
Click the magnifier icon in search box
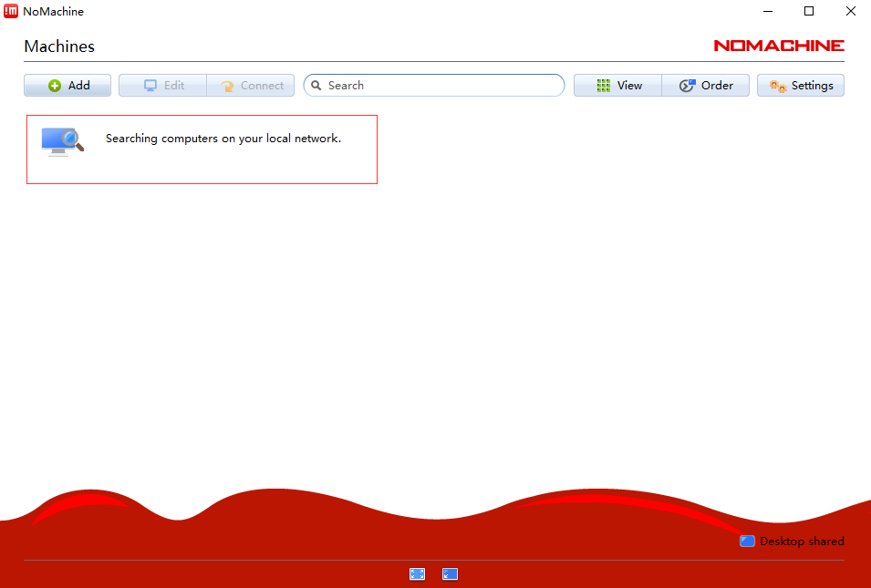(x=316, y=86)
